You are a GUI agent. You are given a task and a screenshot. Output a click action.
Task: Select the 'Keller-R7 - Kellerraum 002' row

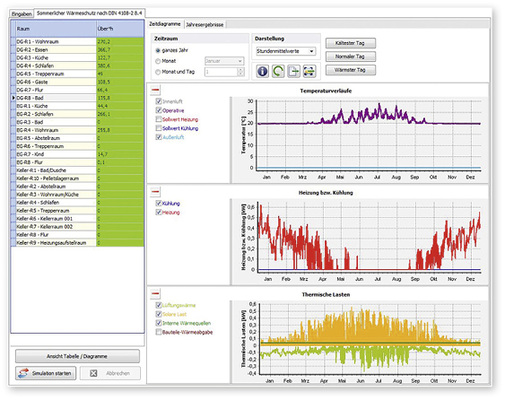77,227
